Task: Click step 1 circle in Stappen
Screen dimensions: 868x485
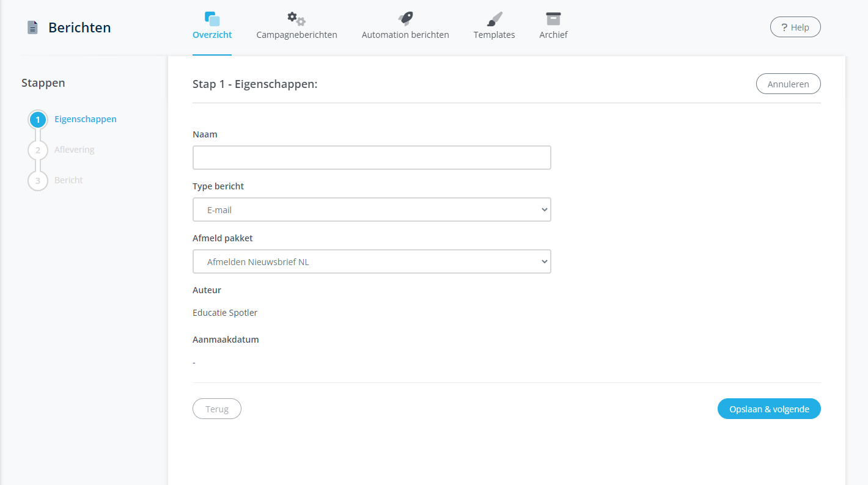Action: pyautogui.click(x=38, y=120)
